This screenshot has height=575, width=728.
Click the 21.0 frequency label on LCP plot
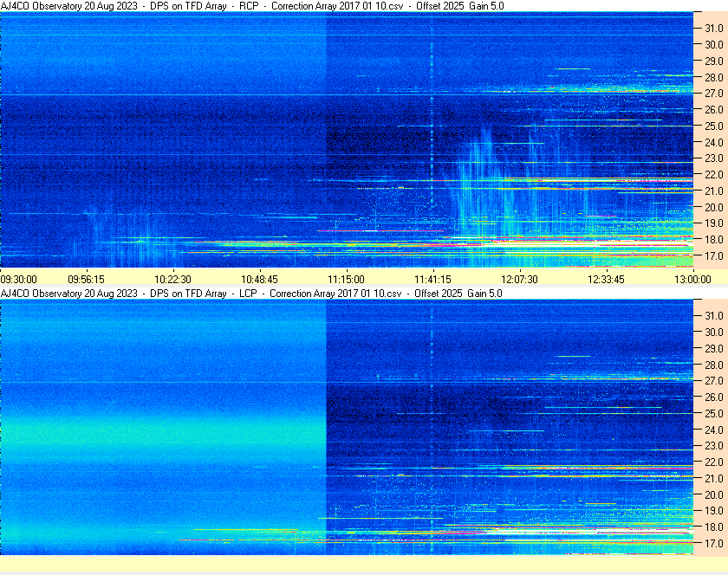714,478
